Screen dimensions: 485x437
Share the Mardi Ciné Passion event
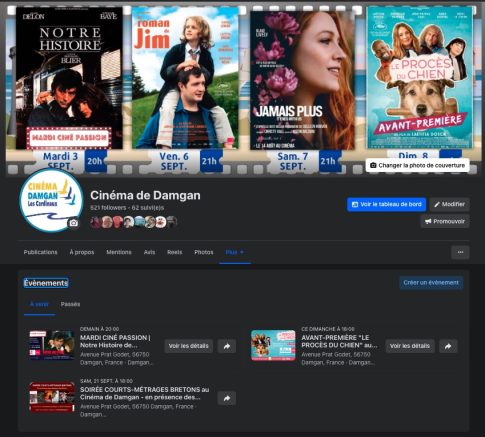pyautogui.click(x=227, y=346)
